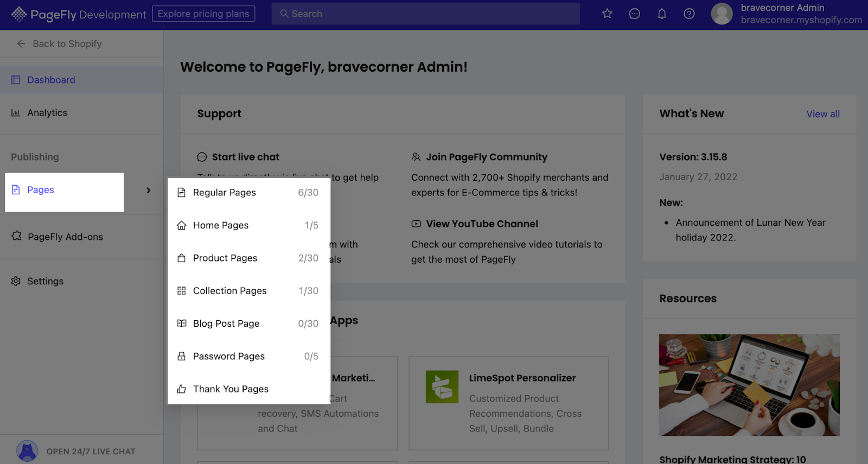
Task: Select Home Pages from the submenu
Action: [x=249, y=225]
